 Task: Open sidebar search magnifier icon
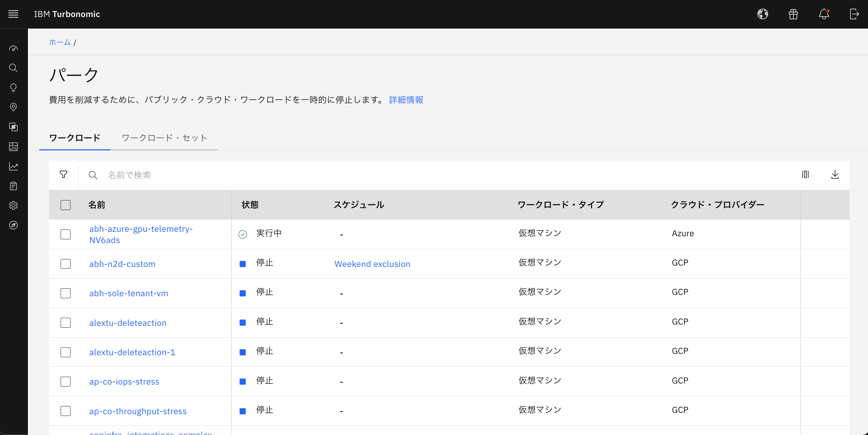(13, 68)
